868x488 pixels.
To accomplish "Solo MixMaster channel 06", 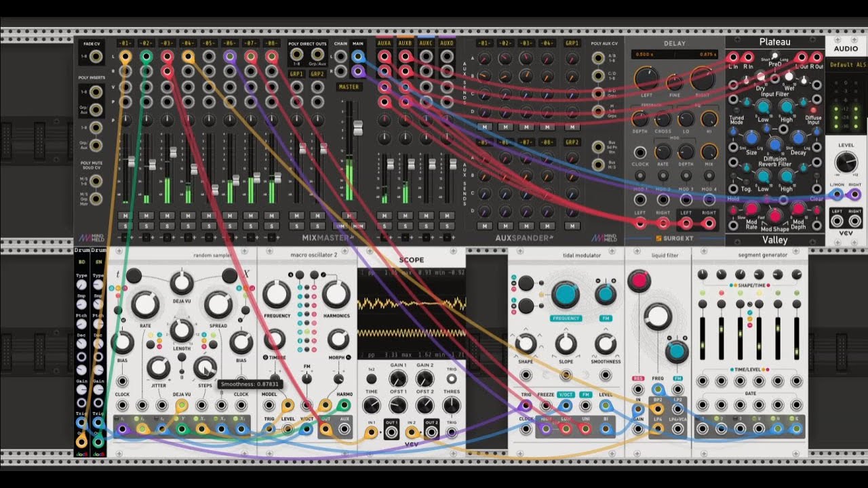I will pyautogui.click(x=230, y=226).
